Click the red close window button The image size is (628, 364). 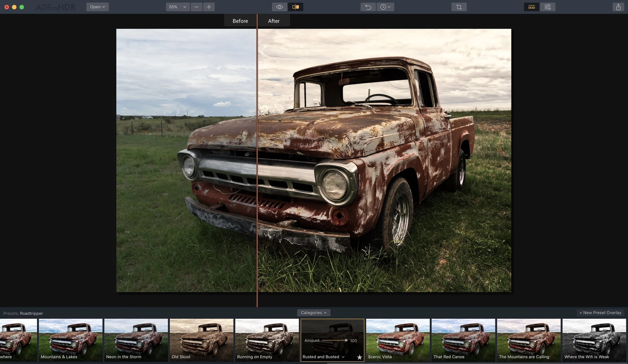[7, 7]
